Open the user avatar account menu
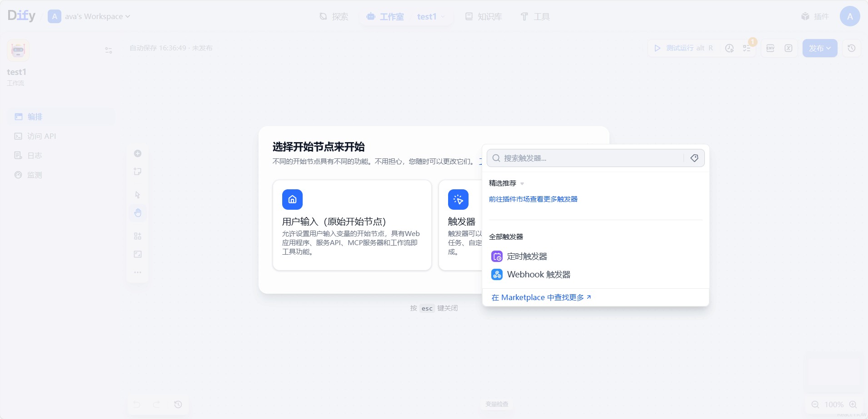 tap(850, 16)
